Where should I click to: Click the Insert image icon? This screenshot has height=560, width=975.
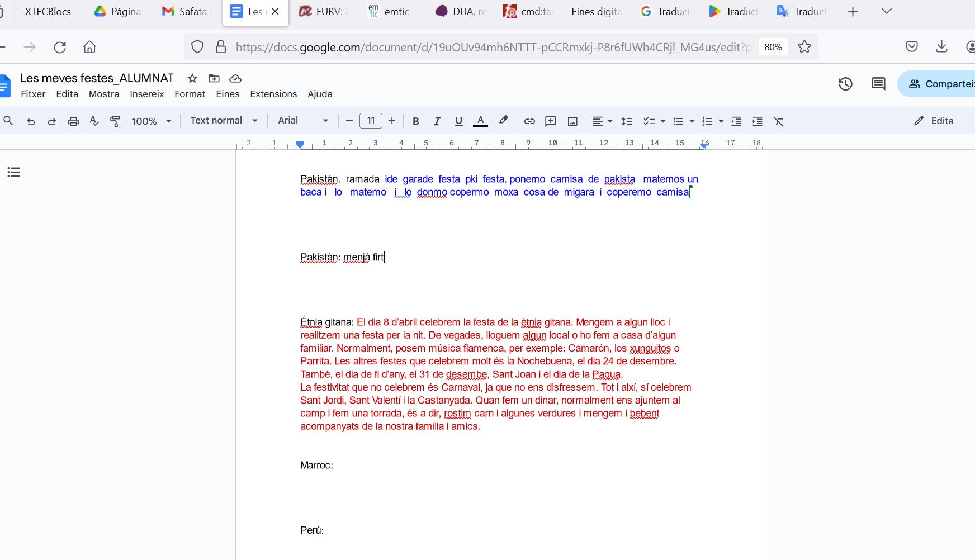pyautogui.click(x=572, y=121)
